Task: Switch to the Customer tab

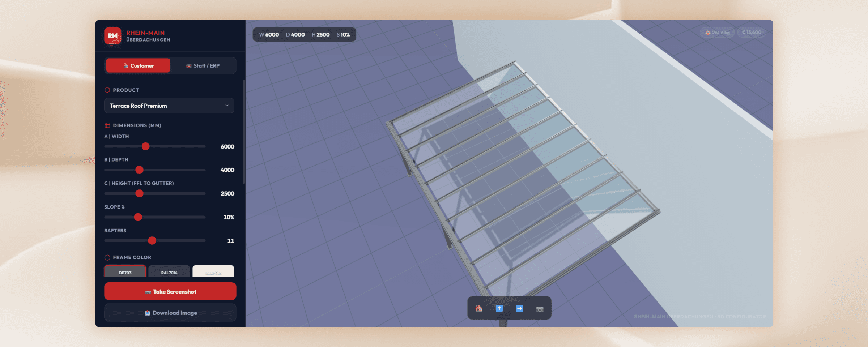Action: [x=138, y=65]
